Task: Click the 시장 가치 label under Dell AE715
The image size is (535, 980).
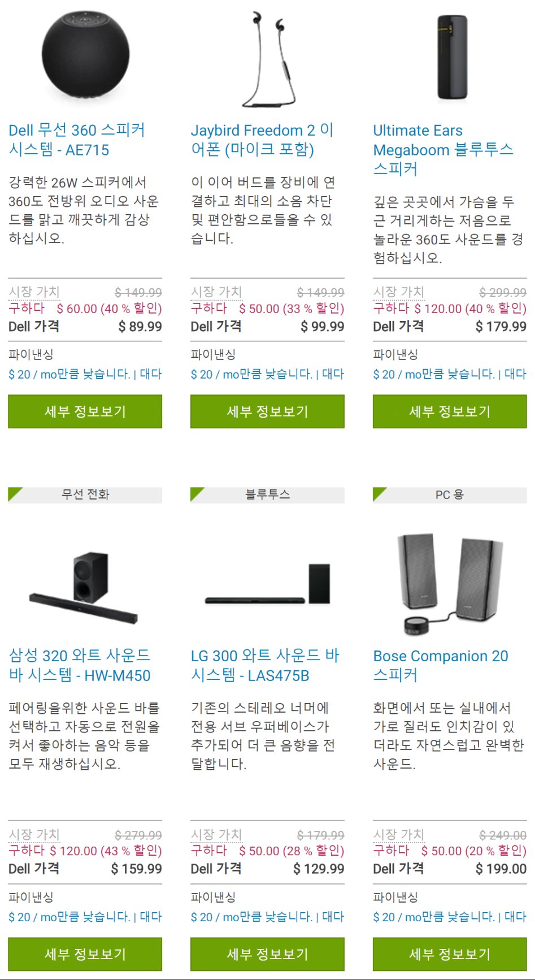Action: click(x=34, y=292)
